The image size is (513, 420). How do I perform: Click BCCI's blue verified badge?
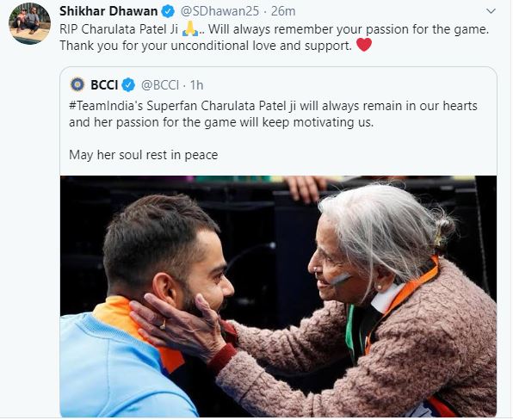(x=128, y=85)
